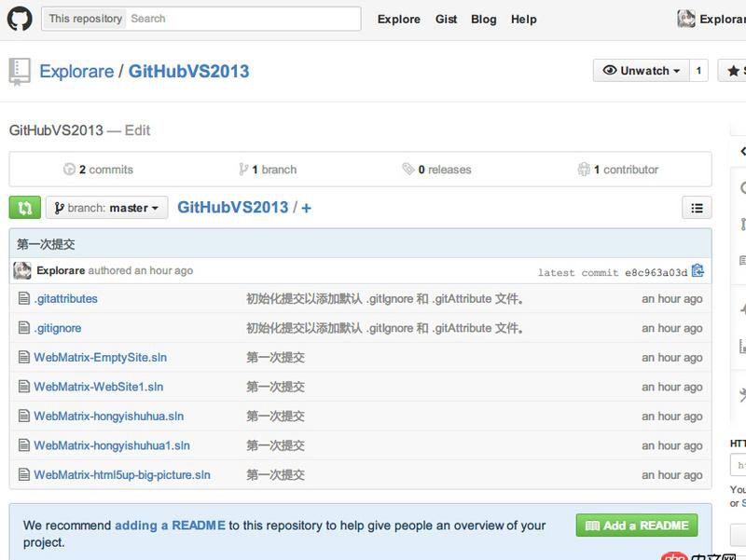The image size is (746, 560).
Task: Click 'an hour ago' on WebMatrix-html5up-big-picture.sln row
Action: pyautogui.click(x=671, y=475)
